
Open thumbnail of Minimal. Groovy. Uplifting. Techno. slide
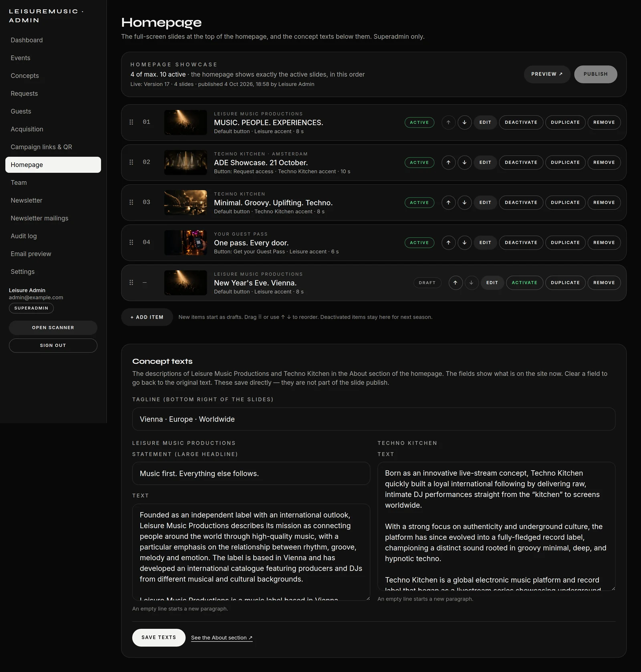tap(185, 202)
